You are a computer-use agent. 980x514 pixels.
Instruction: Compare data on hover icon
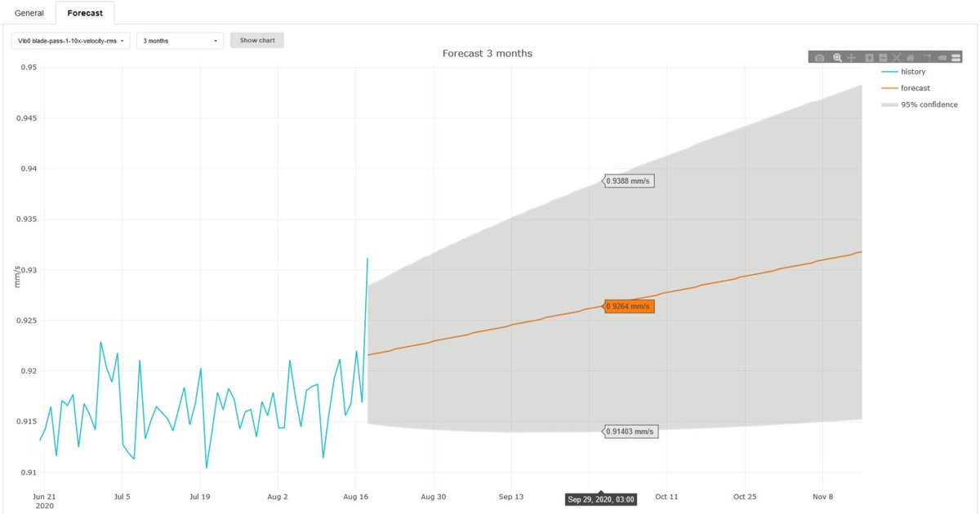click(955, 58)
